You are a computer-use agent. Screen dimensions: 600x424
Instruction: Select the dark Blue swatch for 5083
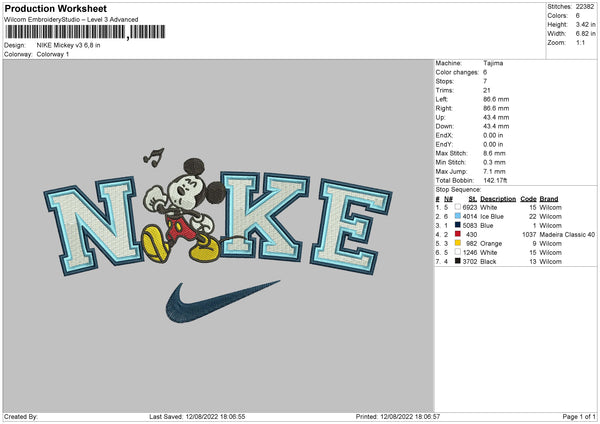(x=457, y=225)
